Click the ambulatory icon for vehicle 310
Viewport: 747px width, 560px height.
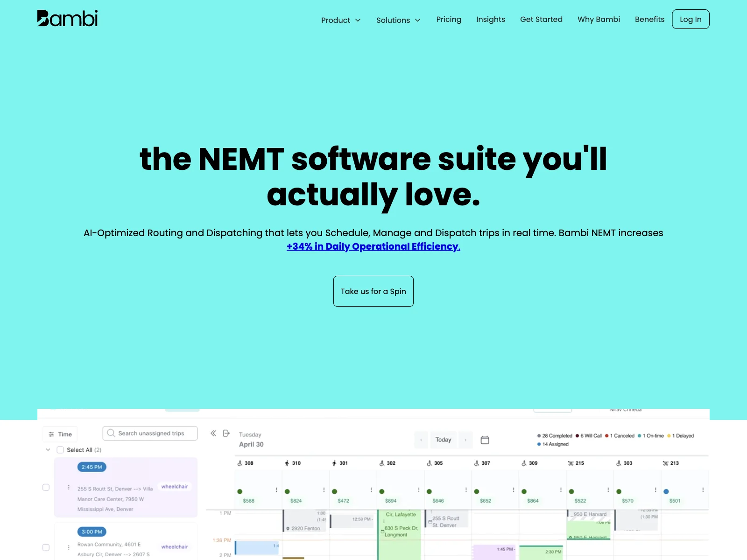pos(287,463)
